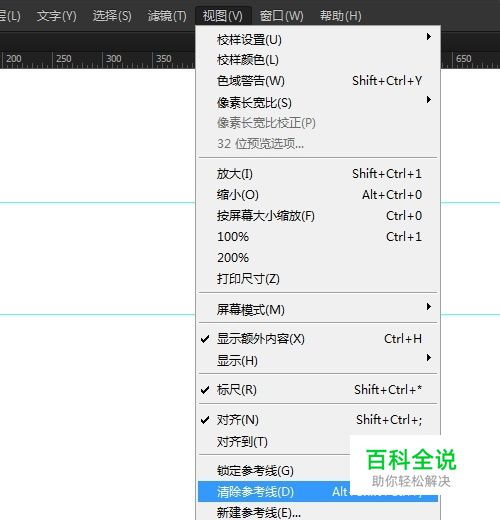Close the open 视图(V) menu
Screen dimensions: 500x520
[x=223, y=16]
